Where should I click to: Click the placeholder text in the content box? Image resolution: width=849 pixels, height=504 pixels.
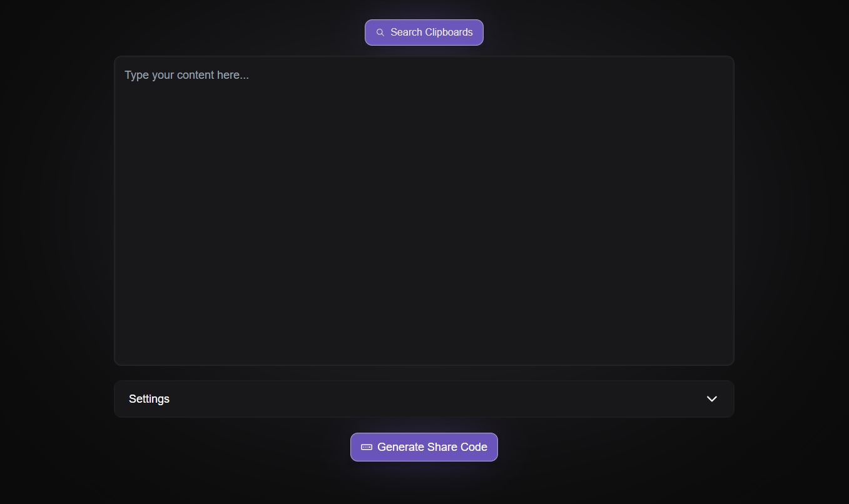point(186,75)
